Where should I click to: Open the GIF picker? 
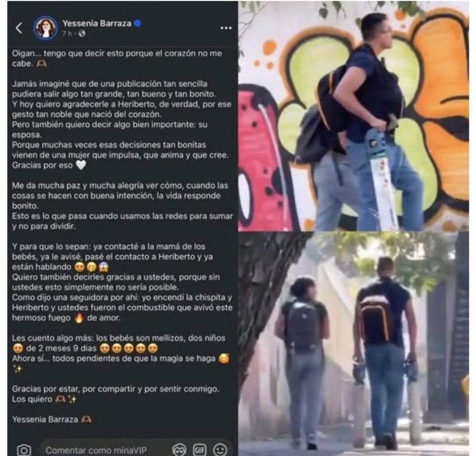pos(200,450)
